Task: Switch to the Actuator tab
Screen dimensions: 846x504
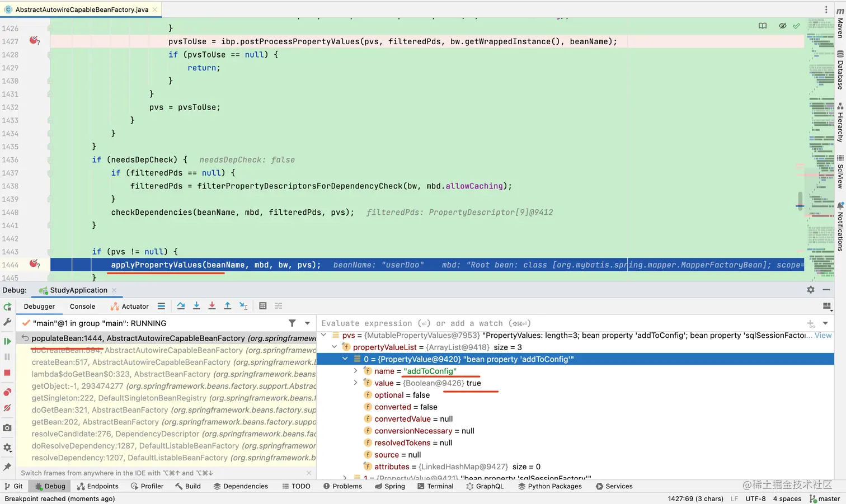Action: click(130, 307)
